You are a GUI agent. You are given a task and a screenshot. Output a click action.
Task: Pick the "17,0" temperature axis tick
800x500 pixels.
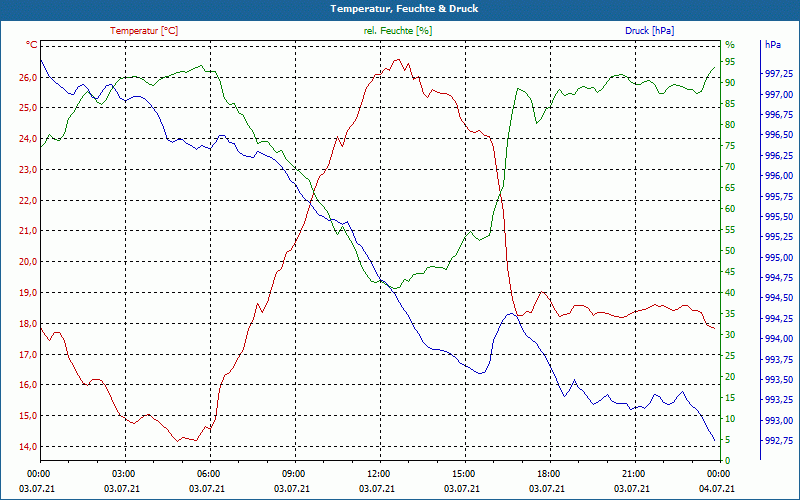(x=28, y=354)
